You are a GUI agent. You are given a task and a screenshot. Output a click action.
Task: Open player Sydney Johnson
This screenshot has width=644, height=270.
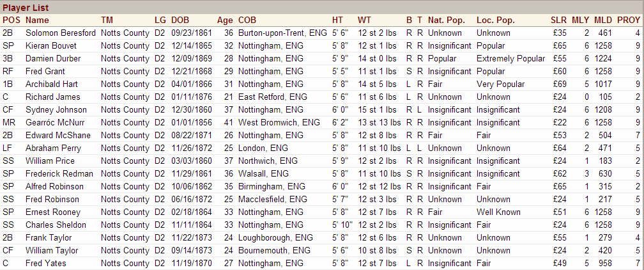(x=56, y=109)
